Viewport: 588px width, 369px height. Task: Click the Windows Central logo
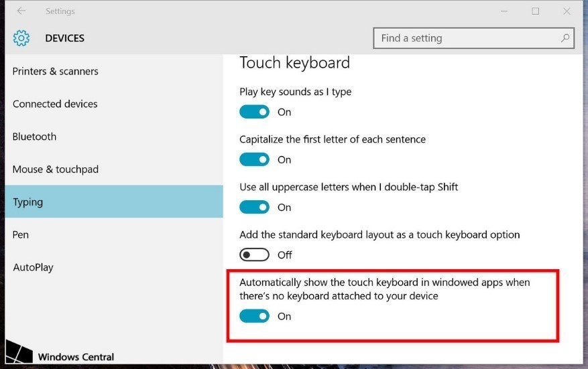point(60,352)
